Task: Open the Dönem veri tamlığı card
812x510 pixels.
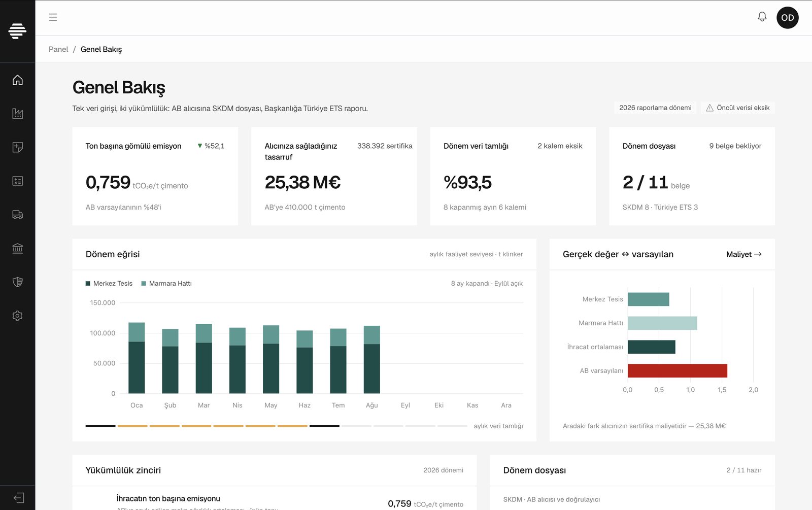Action: click(513, 176)
